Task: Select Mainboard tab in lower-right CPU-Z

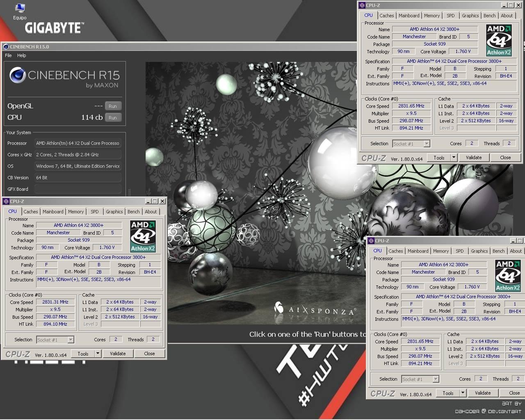Action: coord(418,251)
